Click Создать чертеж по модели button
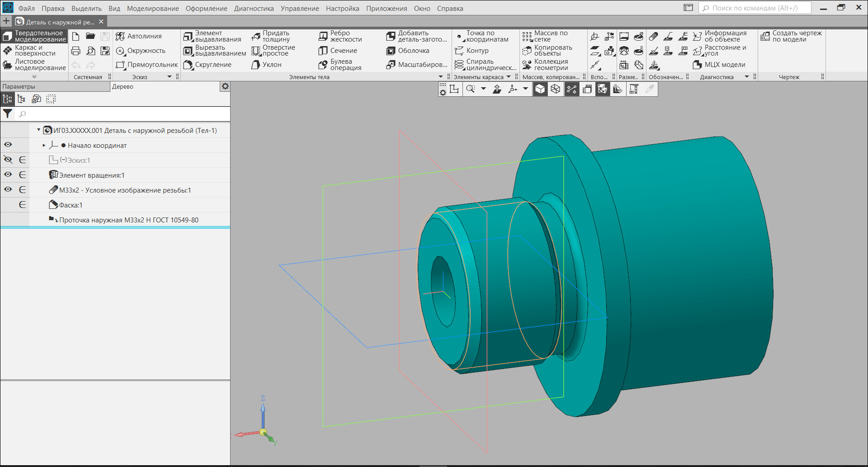The image size is (868, 467). coord(792,36)
